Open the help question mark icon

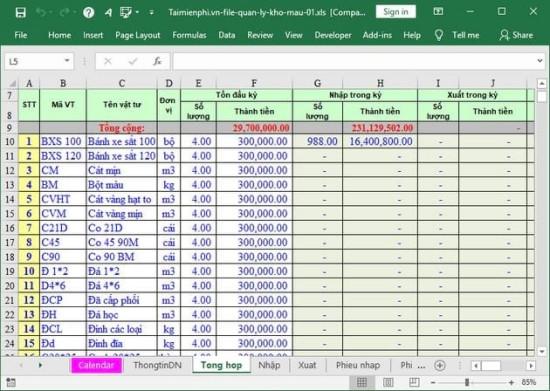click(x=88, y=13)
